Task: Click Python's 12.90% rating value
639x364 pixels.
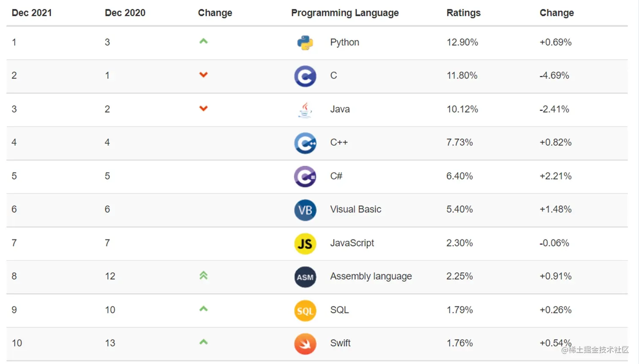Action: 462,42
